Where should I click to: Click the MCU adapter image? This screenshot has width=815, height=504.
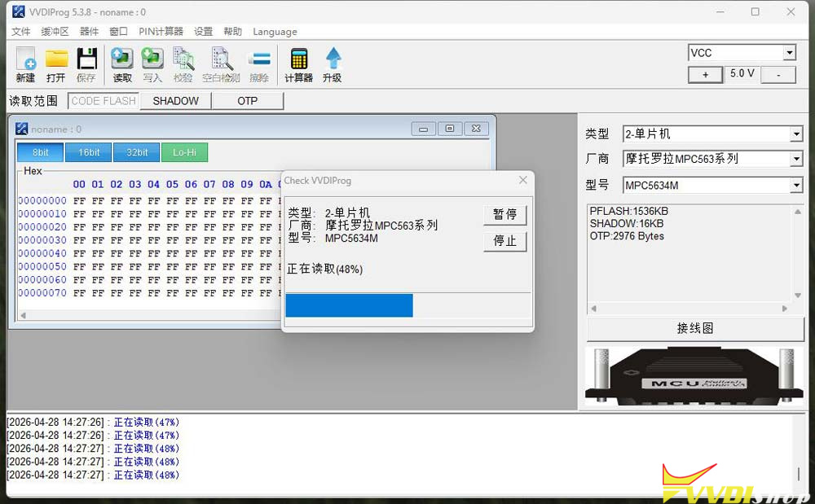[x=694, y=377]
